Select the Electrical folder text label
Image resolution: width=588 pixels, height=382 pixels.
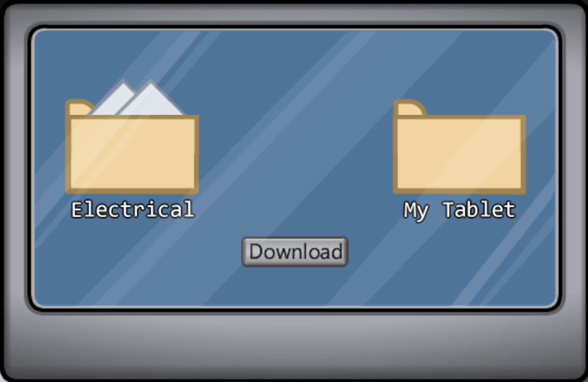(x=132, y=209)
